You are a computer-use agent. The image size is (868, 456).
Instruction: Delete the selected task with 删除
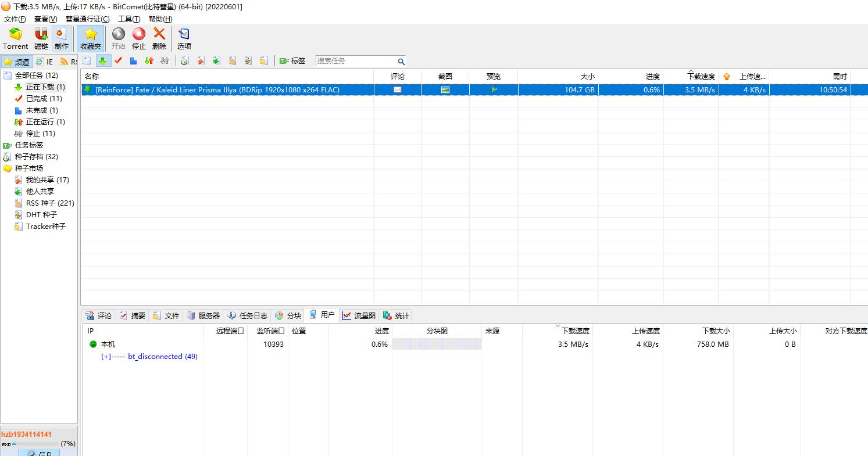[159, 39]
